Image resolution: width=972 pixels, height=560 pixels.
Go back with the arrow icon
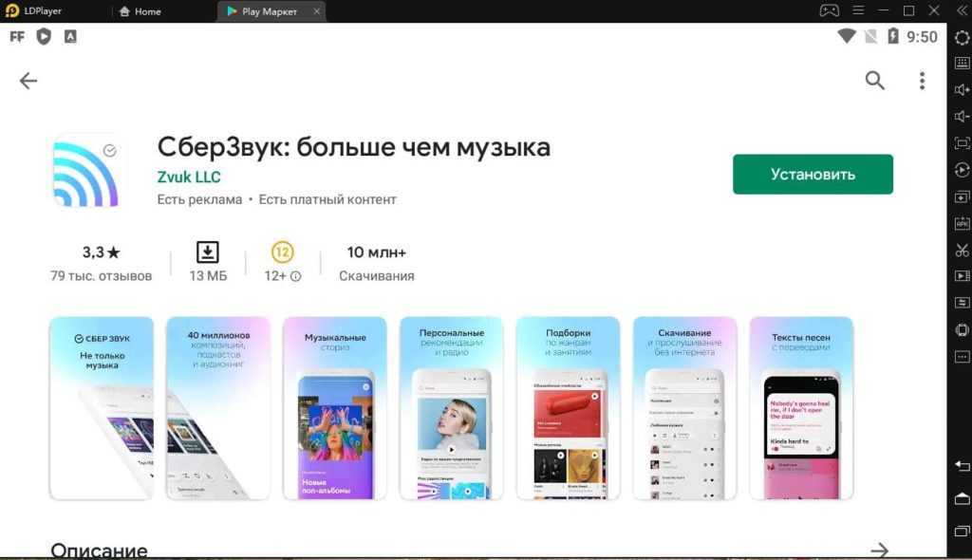28,81
